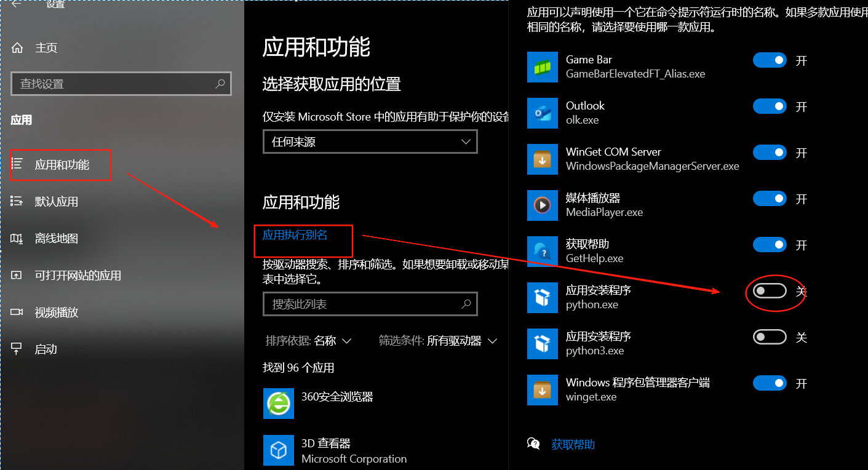
Task: Click the Game Bar app icon
Action: 542,66
